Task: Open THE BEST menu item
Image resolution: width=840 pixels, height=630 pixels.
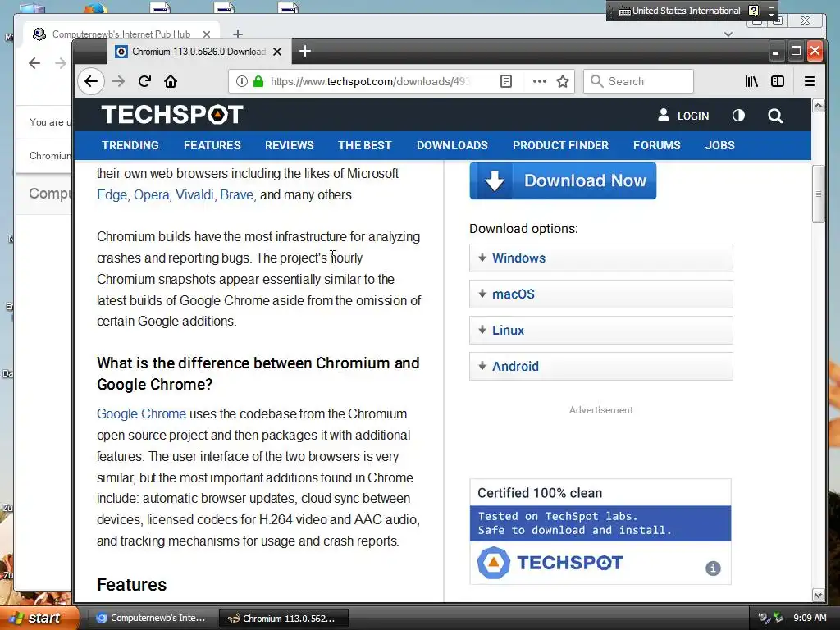Action: coord(365,146)
